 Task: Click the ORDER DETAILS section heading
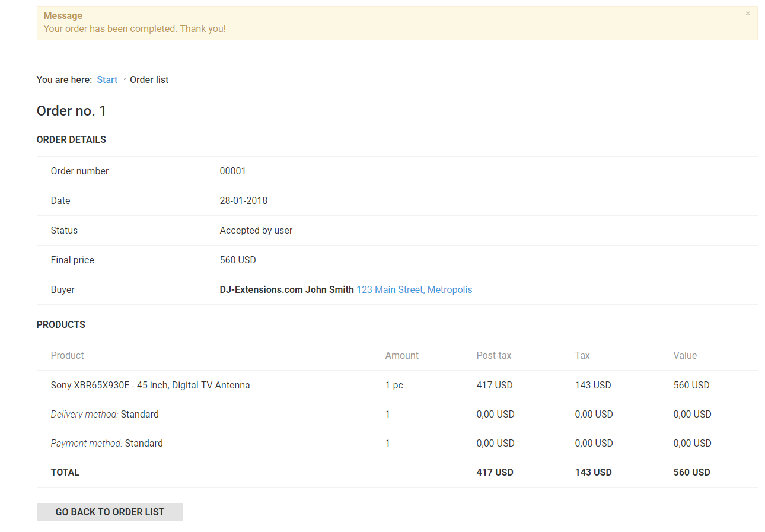(71, 139)
